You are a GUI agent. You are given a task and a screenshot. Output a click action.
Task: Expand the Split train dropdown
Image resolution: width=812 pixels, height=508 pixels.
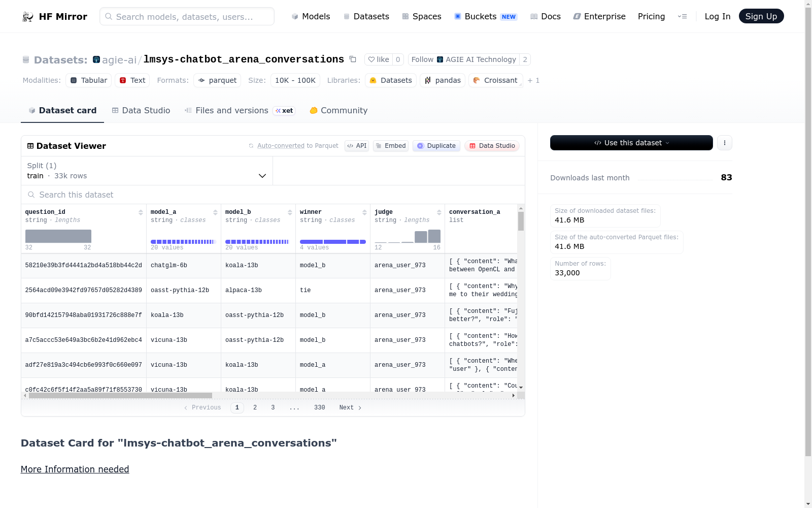147,171
